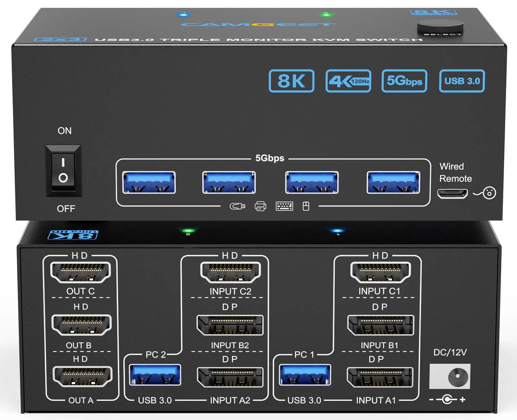Click the INPUT B2 DisplayPort connector
The width and height of the screenshot is (517, 420).
click(230, 325)
